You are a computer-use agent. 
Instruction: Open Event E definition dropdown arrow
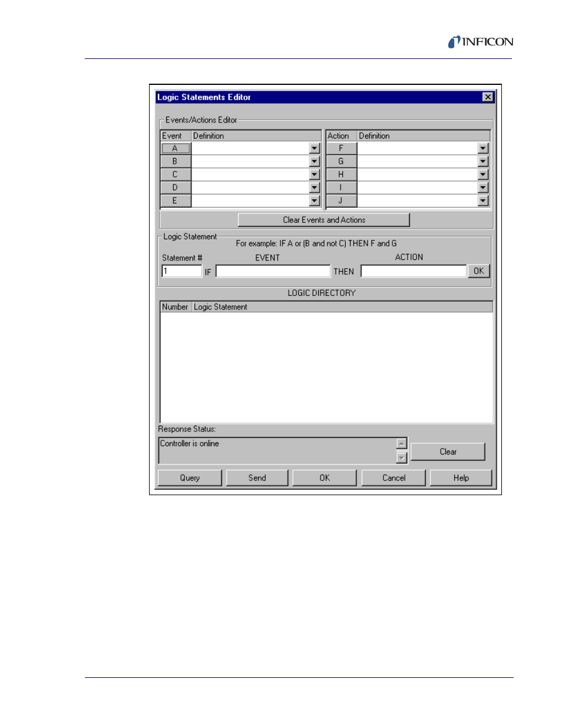click(x=315, y=201)
